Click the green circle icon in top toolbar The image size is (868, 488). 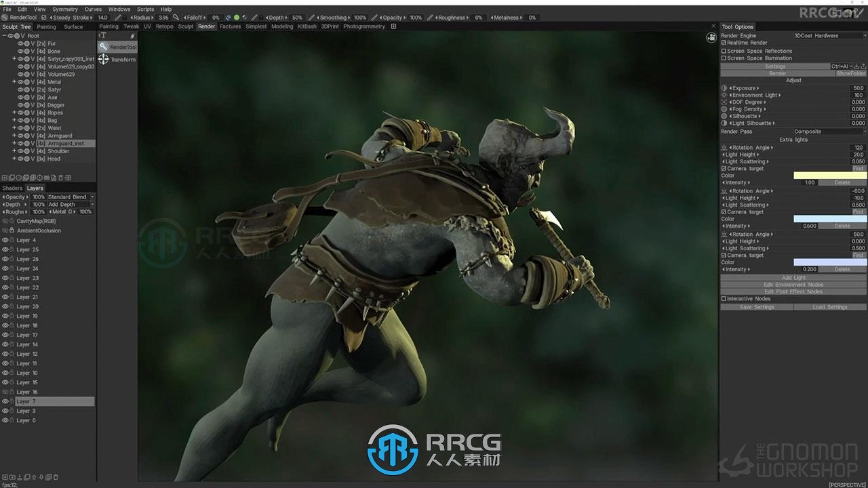(236, 18)
